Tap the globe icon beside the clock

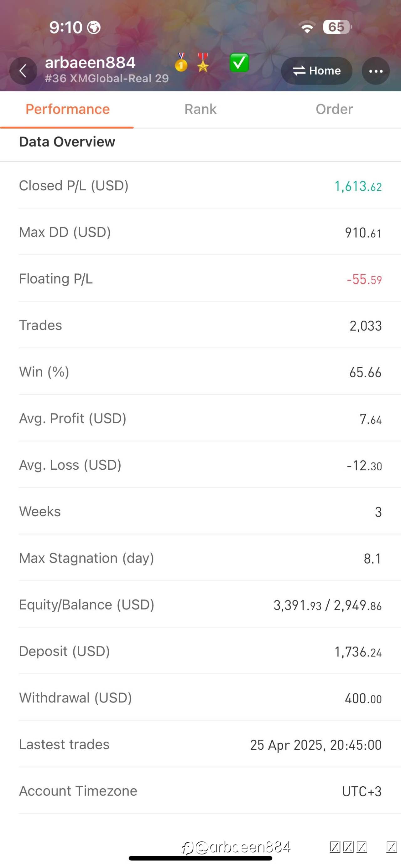(x=94, y=28)
